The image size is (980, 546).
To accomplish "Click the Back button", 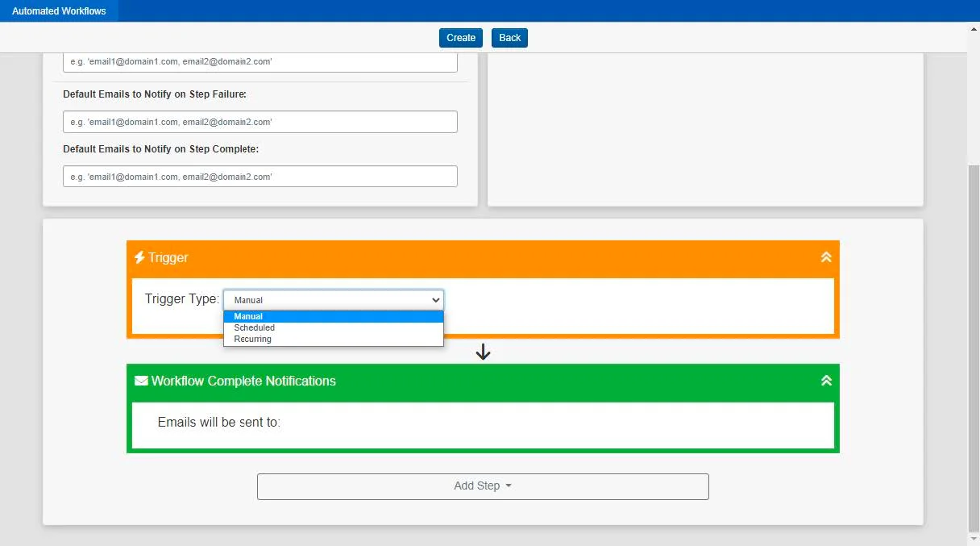I will 509,37.
